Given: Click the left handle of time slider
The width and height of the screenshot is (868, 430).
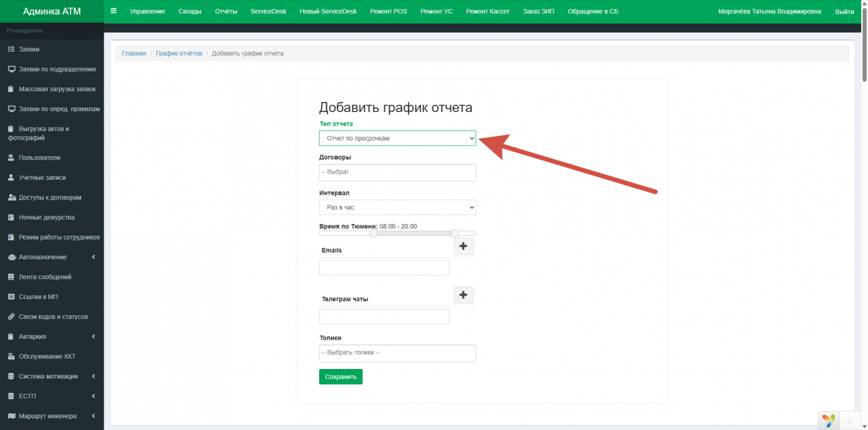Looking at the screenshot, I should coord(374,233).
